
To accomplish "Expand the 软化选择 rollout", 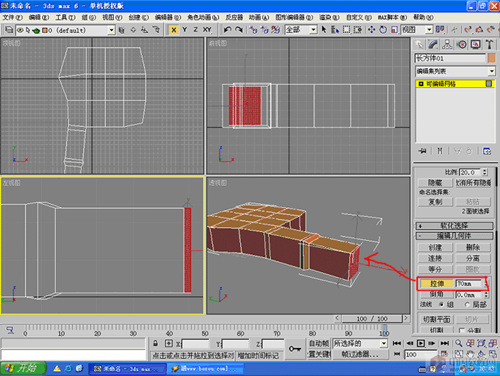I will [454, 226].
